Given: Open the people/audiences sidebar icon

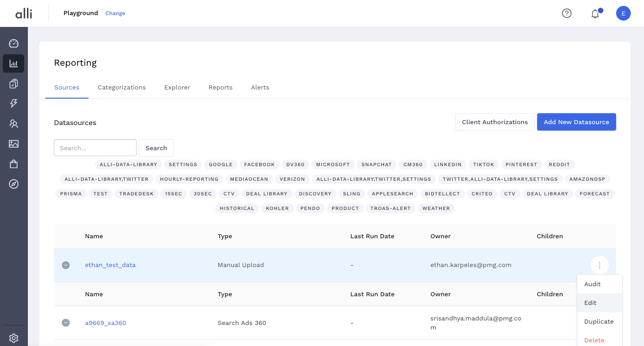Looking at the screenshot, I should click(13, 123).
